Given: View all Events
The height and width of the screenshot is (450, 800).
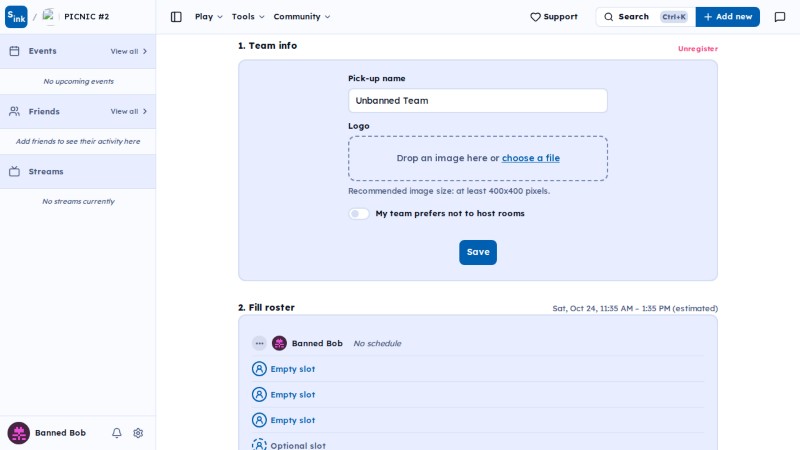Looking at the screenshot, I should pyautogui.click(x=129, y=51).
